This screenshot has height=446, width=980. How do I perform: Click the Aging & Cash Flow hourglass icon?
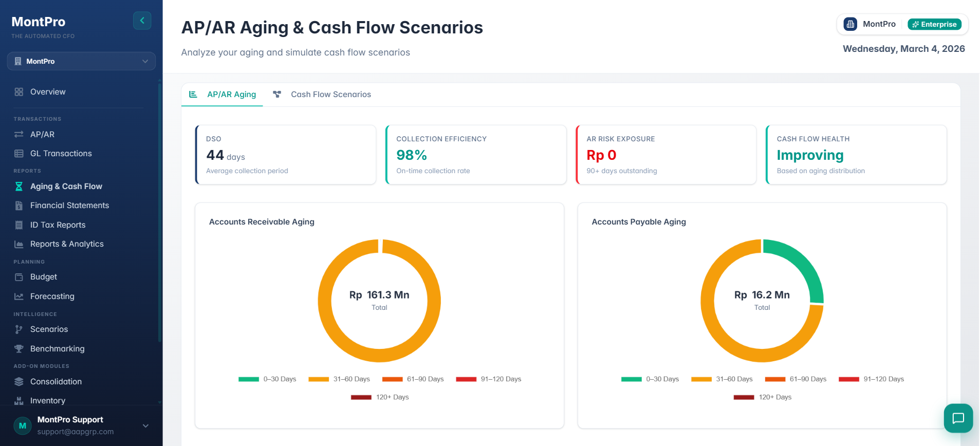coord(19,187)
